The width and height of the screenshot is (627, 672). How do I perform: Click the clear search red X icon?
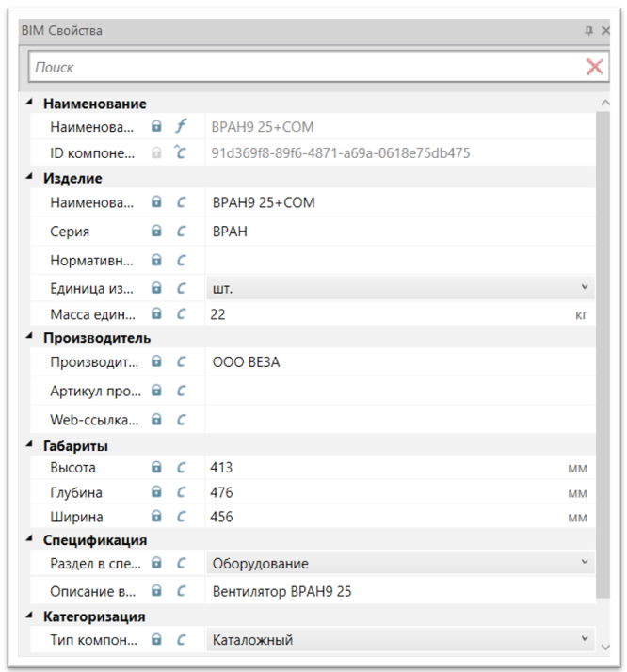594,67
